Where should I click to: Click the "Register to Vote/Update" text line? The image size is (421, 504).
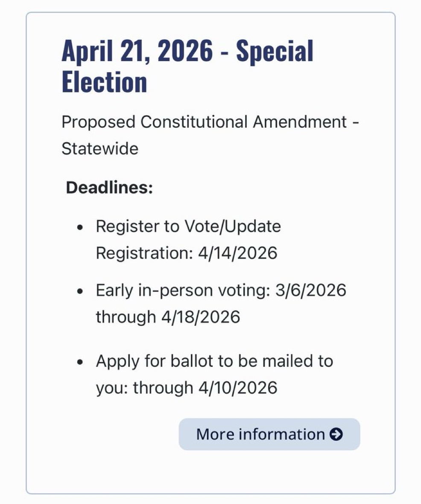point(188,226)
